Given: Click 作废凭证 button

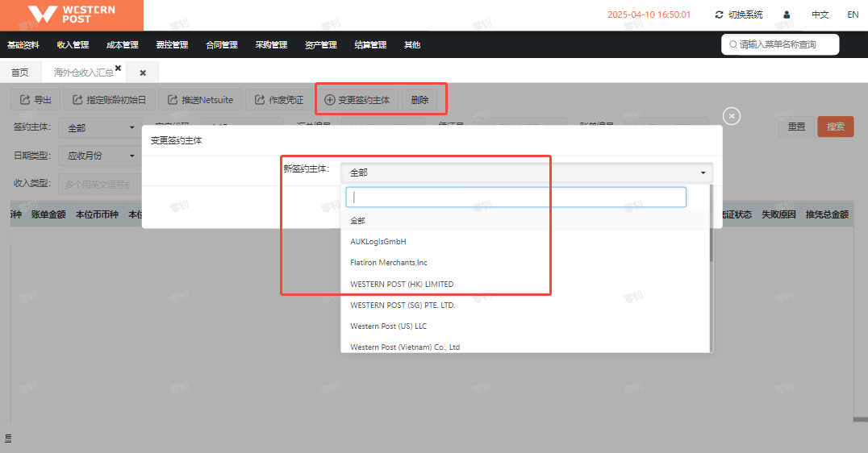Looking at the screenshot, I should [278, 100].
